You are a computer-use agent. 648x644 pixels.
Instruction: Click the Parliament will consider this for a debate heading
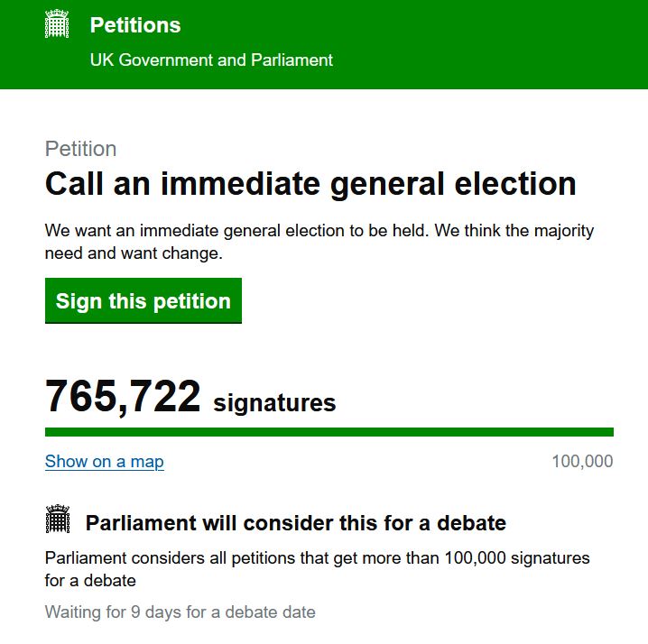coord(295,523)
